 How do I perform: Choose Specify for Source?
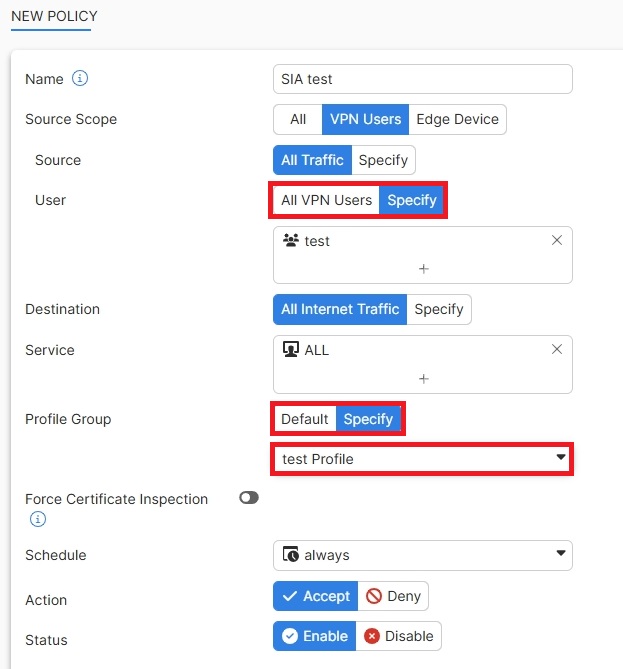pos(383,160)
